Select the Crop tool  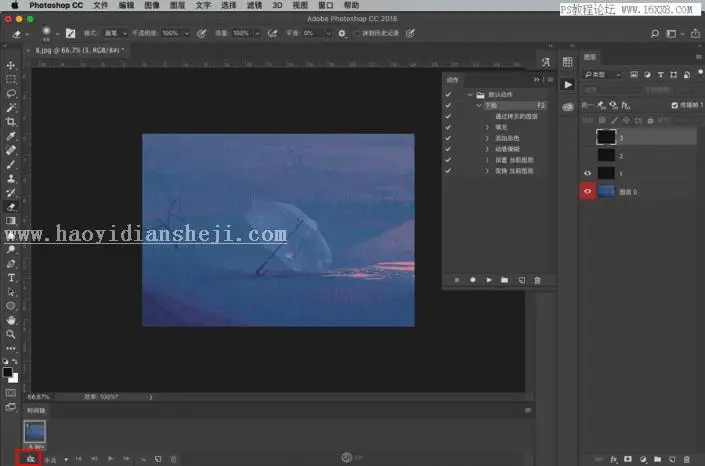(11, 122)
